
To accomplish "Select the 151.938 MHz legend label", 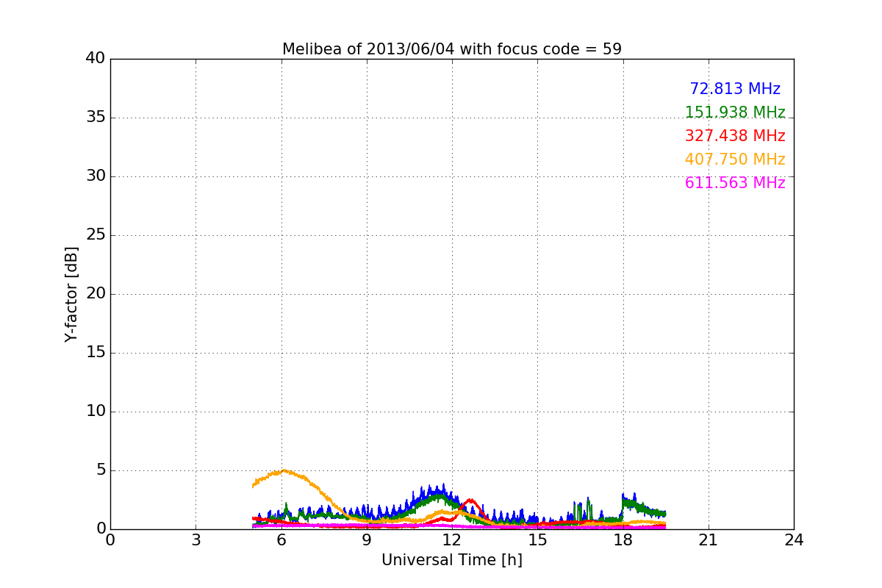I will point(735,112).
